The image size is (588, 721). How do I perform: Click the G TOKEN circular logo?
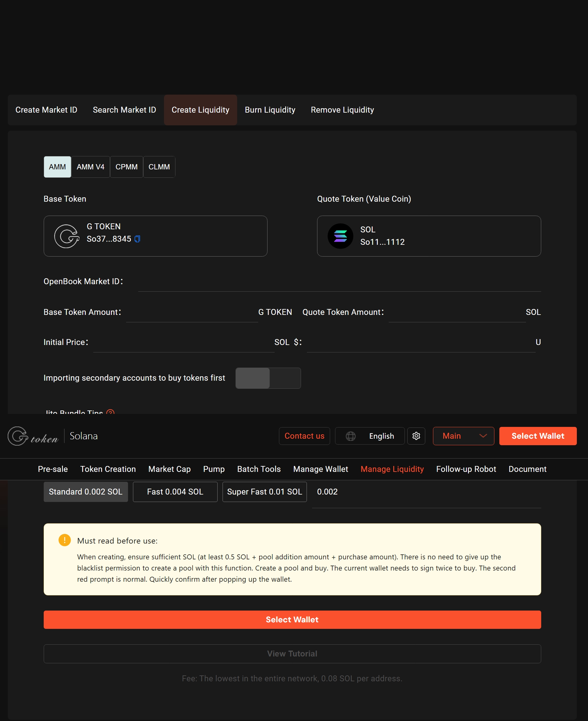click(66, 236)
